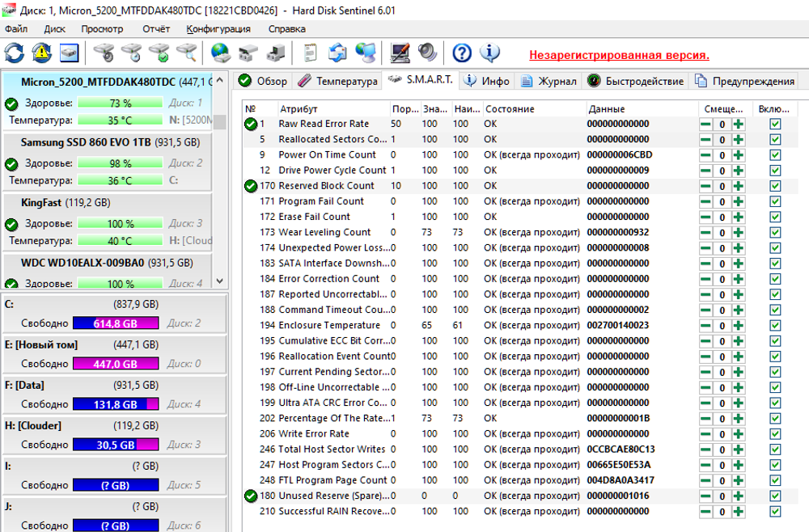Toggle the Wear Leveling Count checkbox
The image size is (809, 532).
pos(775,233)
